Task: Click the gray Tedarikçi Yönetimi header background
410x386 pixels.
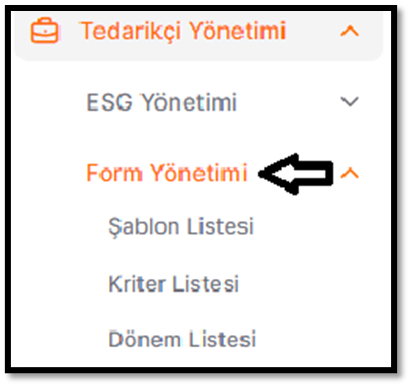Action: tap(199, 35)
